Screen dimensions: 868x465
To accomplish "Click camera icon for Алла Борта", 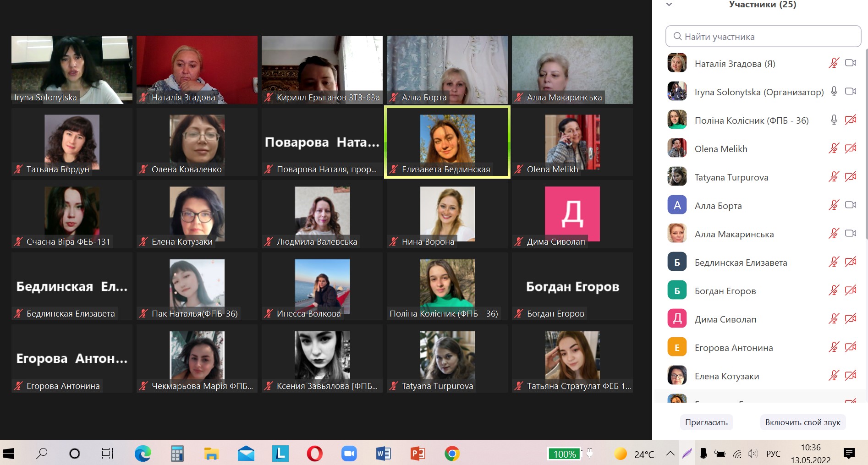I will (x=851, y=205).
